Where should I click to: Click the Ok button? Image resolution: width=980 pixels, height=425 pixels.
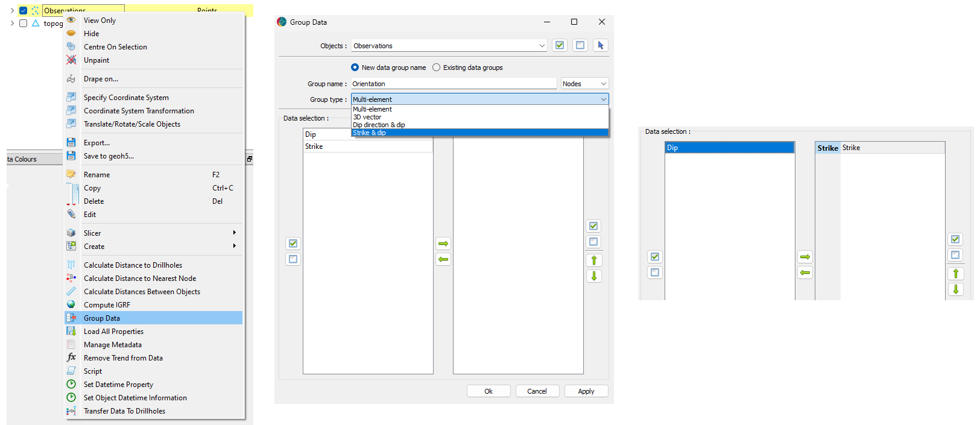pyautogui.click(x=488, y=391)
